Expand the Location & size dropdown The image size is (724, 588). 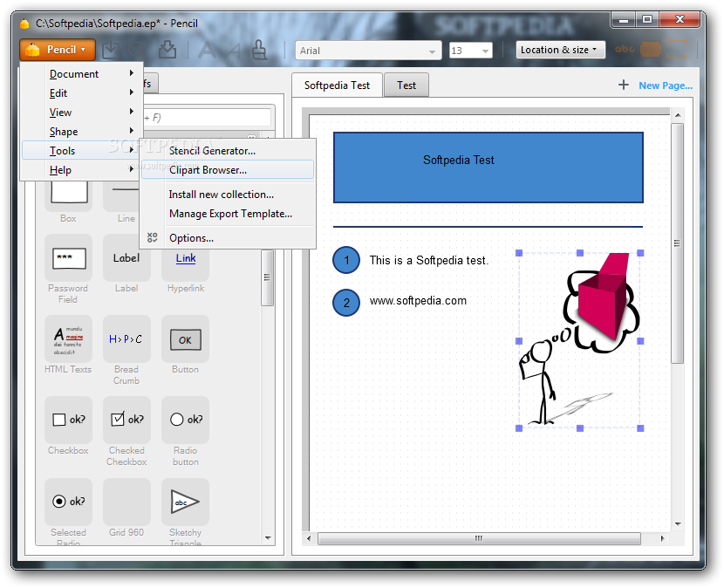tap(560, 50)
